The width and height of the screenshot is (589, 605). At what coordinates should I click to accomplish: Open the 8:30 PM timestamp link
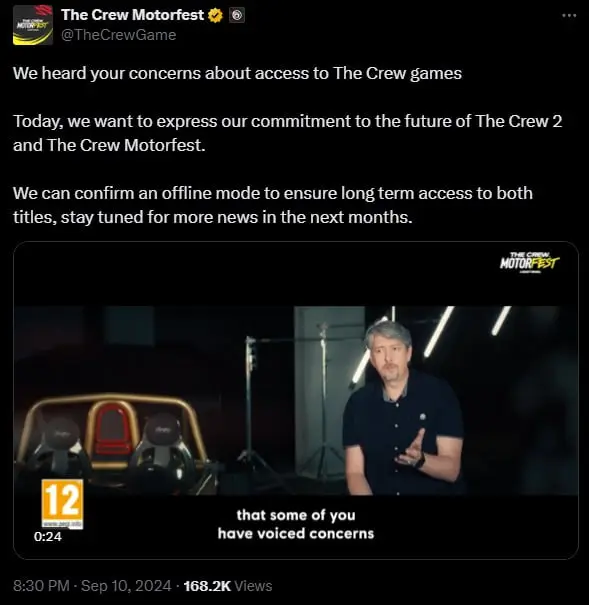point(41,586)
